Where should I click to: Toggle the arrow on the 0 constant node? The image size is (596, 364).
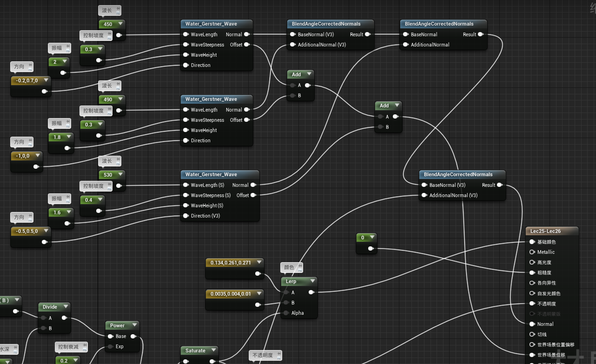pyautogui.click(x=371, y=238)
